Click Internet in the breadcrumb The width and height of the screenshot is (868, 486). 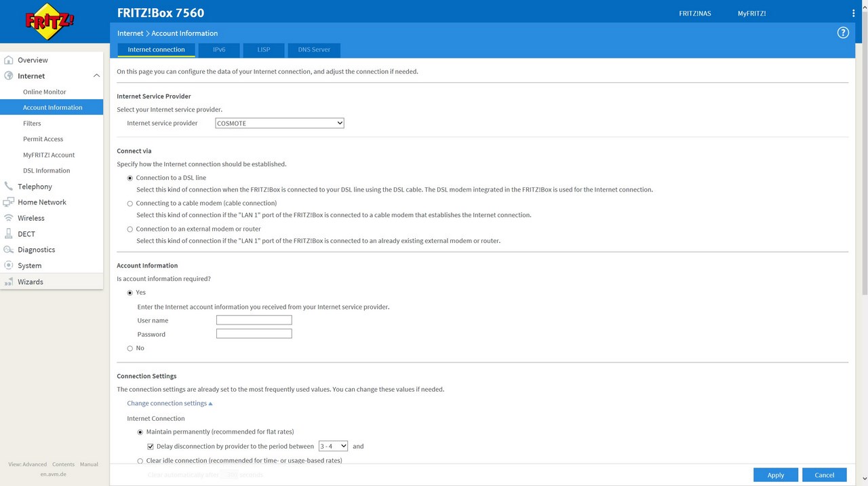(130, 33)
